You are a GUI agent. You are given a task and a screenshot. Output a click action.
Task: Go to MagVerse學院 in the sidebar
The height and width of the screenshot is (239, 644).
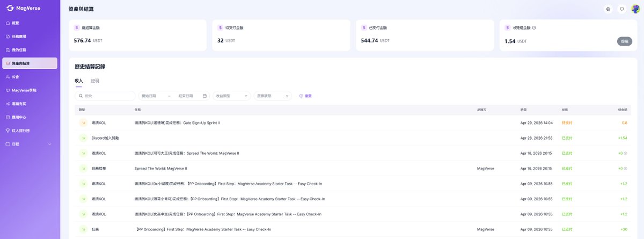[x=30, y=90]
